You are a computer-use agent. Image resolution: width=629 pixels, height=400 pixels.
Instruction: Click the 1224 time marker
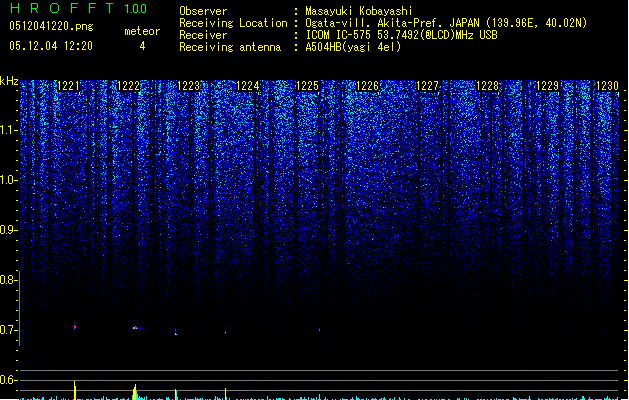(248, 86)
